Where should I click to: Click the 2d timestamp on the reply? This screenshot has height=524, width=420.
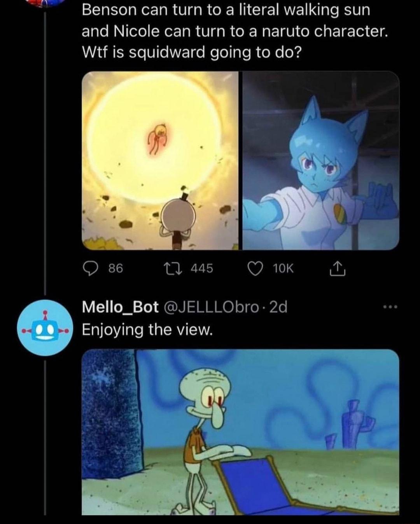[278, 308]
